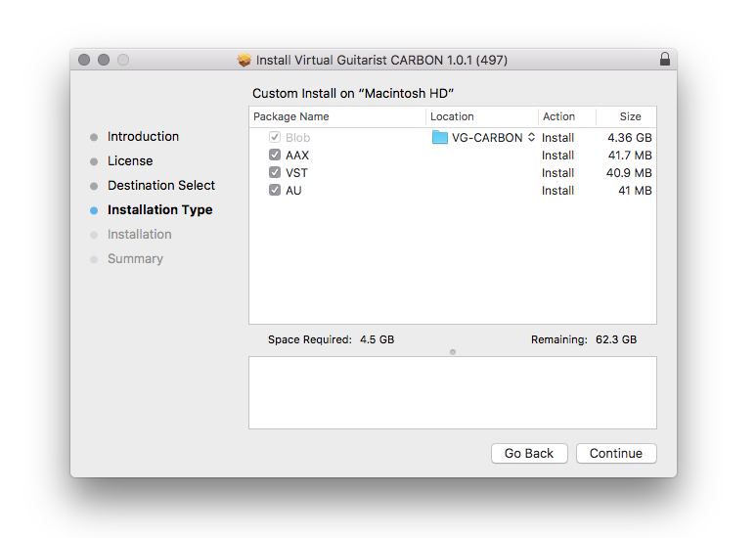Select the License step in sidebar
This screenshot has height=538, width=756.
click(x=130, y=161)
